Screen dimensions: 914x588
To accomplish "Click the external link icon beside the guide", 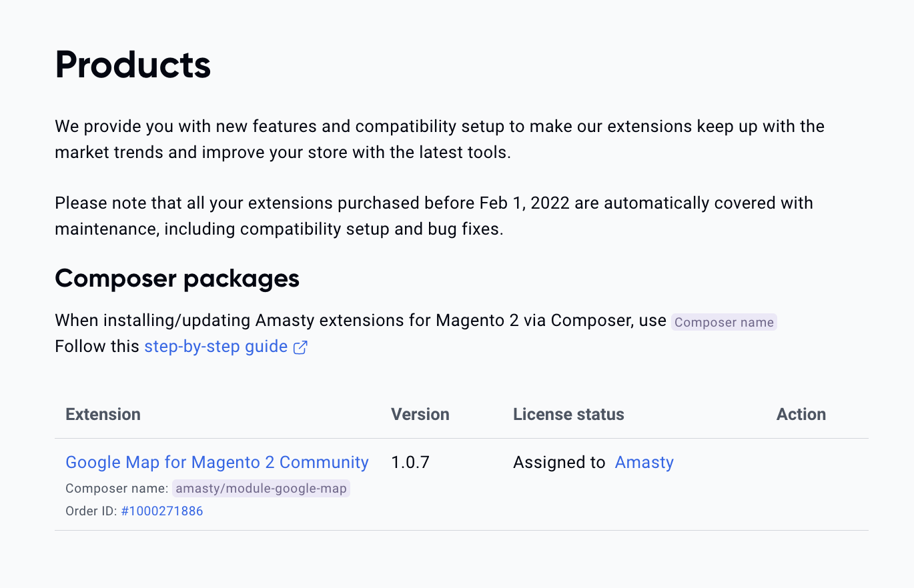I will 300,347.
